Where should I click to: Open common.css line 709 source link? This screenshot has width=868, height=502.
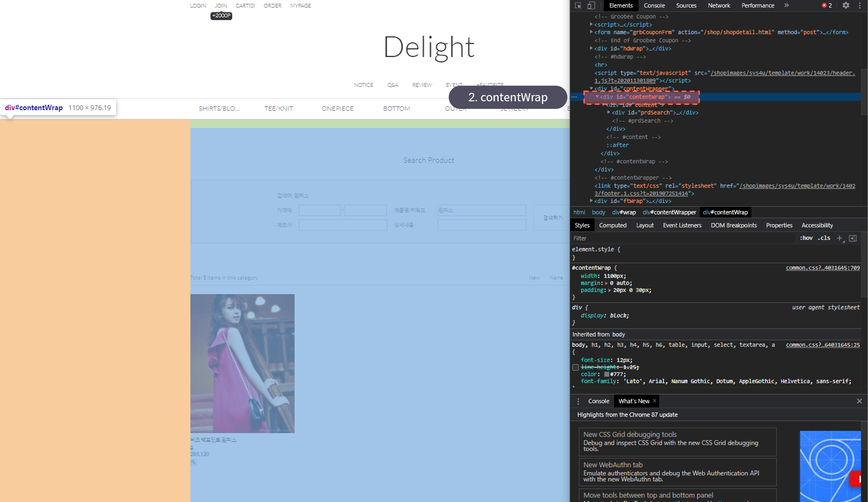823,268
